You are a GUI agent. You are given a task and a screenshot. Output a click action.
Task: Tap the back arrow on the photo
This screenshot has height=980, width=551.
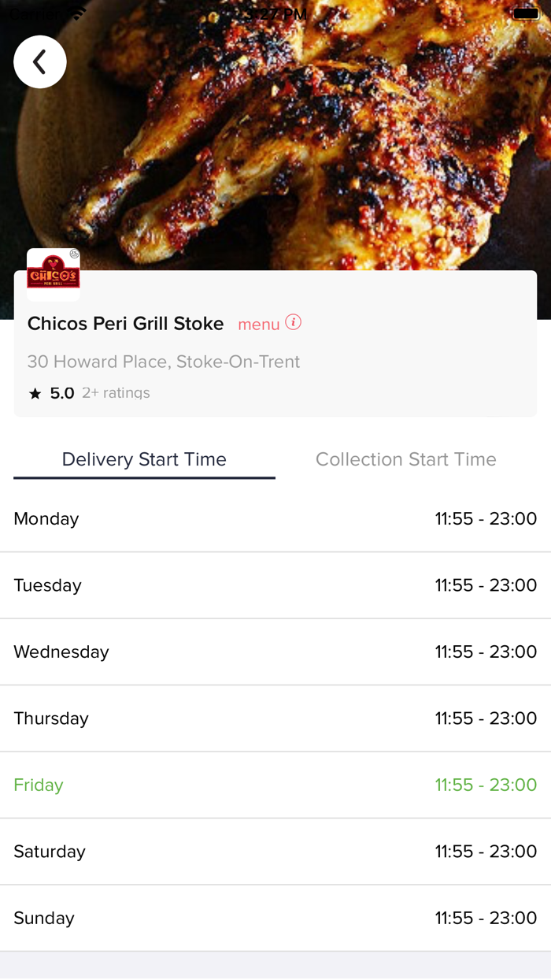[40, 61]
